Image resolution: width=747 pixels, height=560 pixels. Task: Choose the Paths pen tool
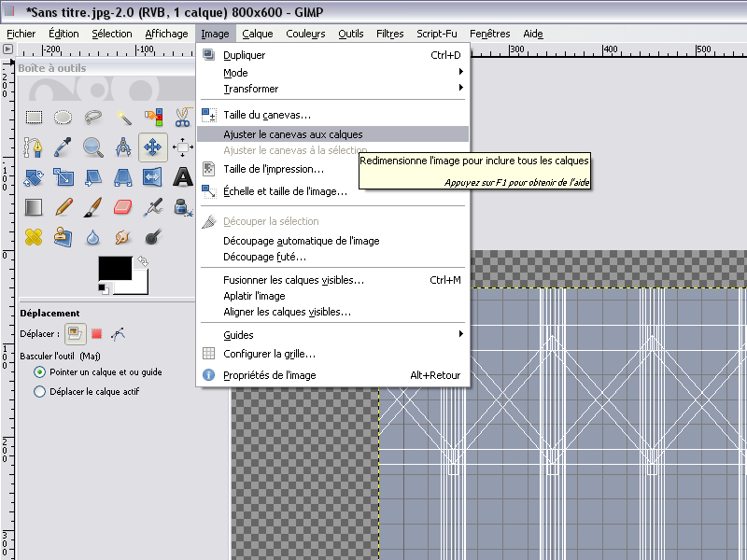coord(34,147)
